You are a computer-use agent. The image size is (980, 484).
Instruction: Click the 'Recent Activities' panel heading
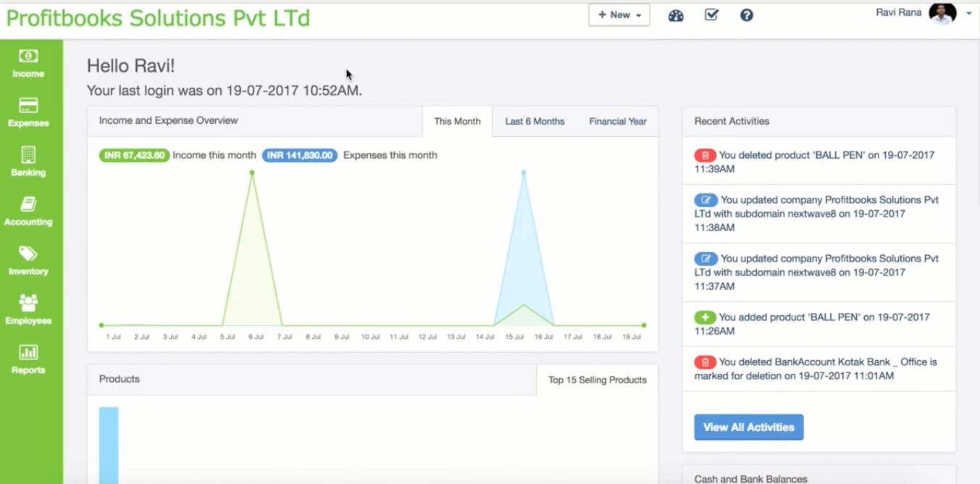tap(732, 121)
